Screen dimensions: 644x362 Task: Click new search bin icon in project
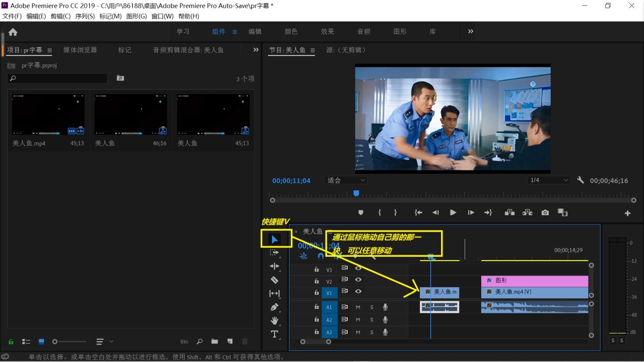120,78
